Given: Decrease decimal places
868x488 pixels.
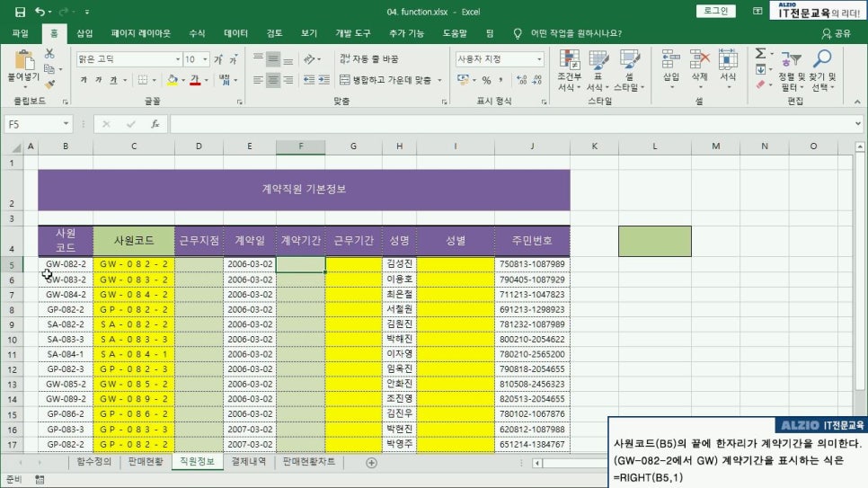Looking at the screenshot, I should click(x=537, y=80).
